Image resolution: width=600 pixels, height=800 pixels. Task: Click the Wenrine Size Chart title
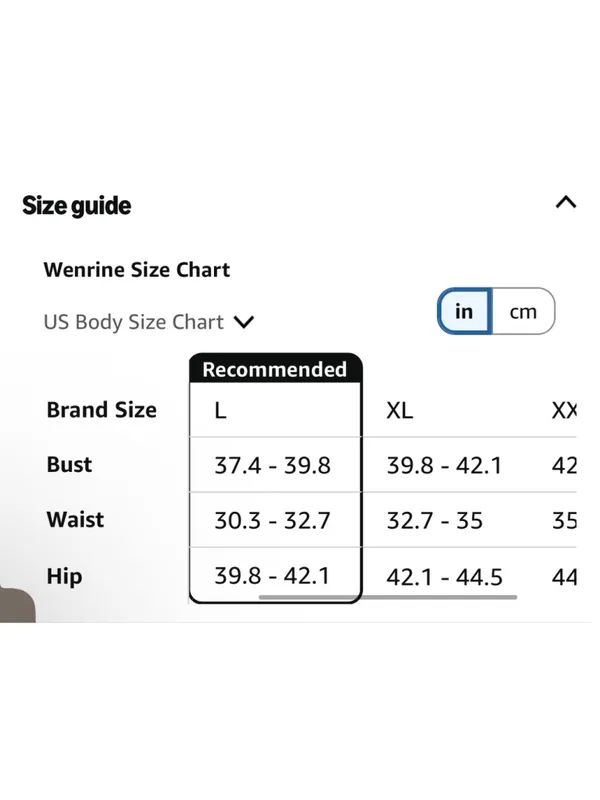pyautogui.click(x=137, y=269)
